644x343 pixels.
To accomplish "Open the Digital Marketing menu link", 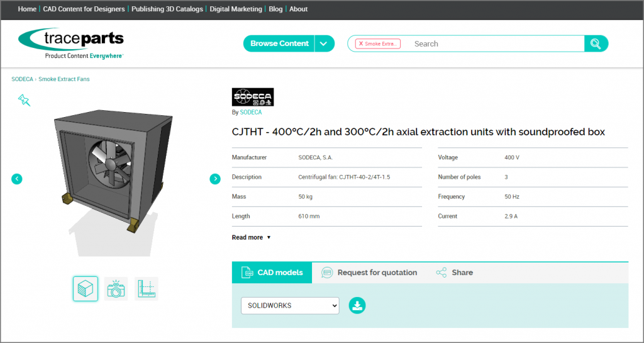I will tap(236, 9).
